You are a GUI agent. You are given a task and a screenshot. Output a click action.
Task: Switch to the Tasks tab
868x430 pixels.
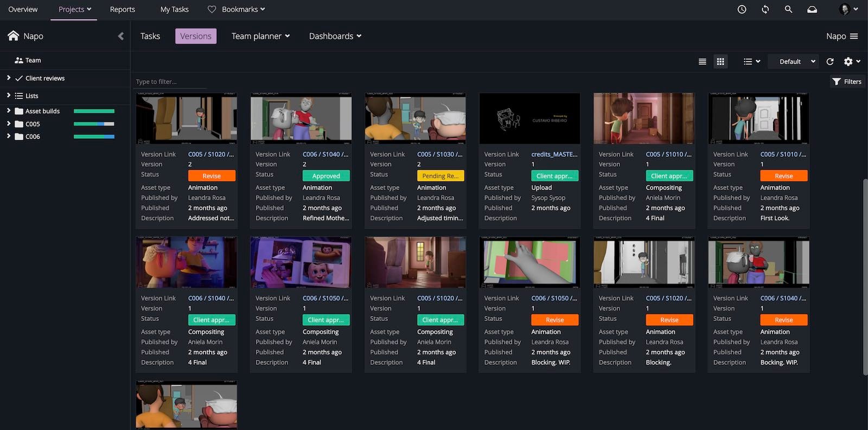(150, 36)
